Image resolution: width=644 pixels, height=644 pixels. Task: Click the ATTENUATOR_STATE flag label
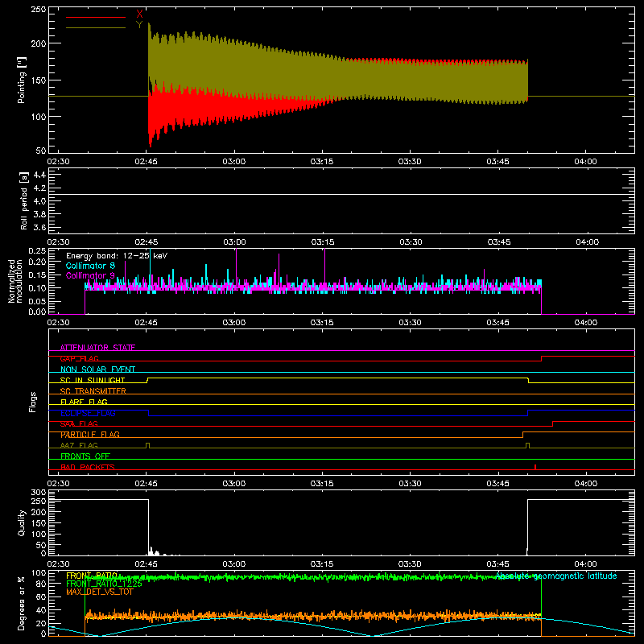pos(97,348)
